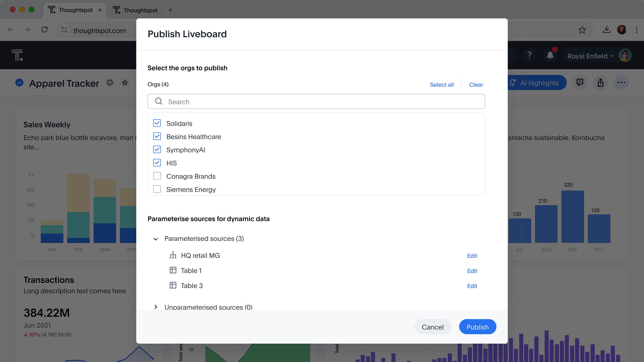
Task: Click the search magnifier icon
Action: (x=159, y=101)
